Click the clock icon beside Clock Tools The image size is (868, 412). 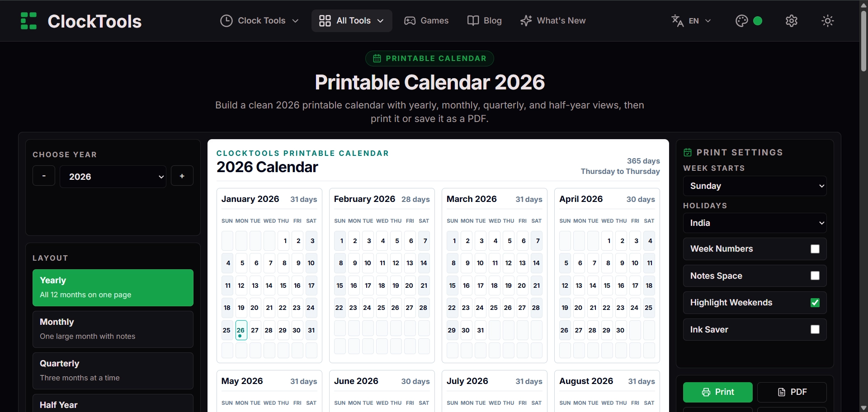click(226, 21)
